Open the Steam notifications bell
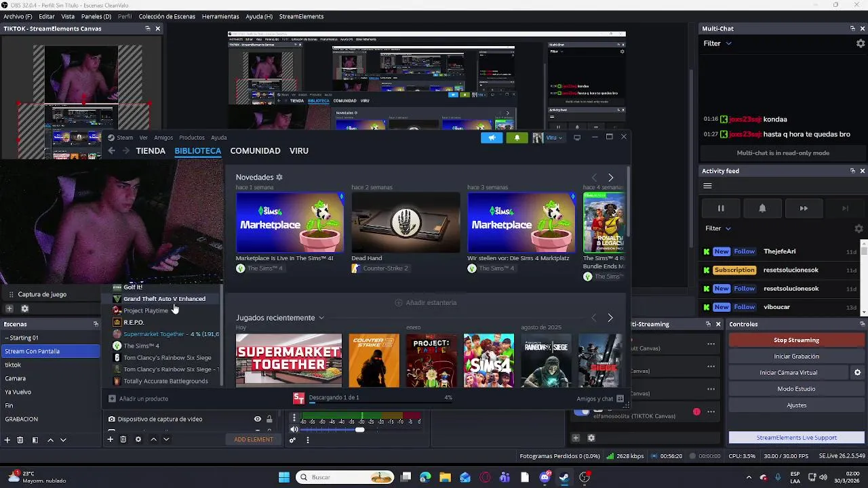 (x=517, y=138)
